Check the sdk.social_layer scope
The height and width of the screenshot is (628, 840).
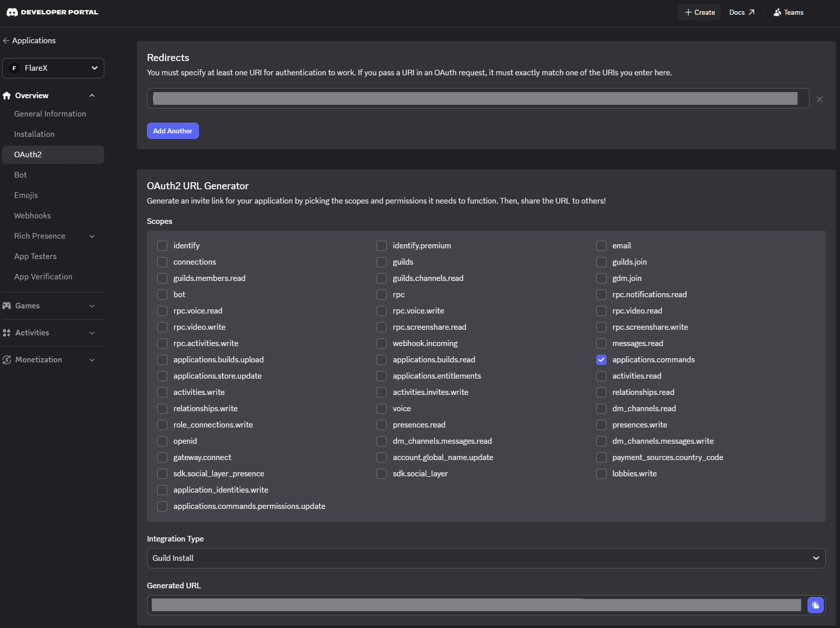point(382,474)
